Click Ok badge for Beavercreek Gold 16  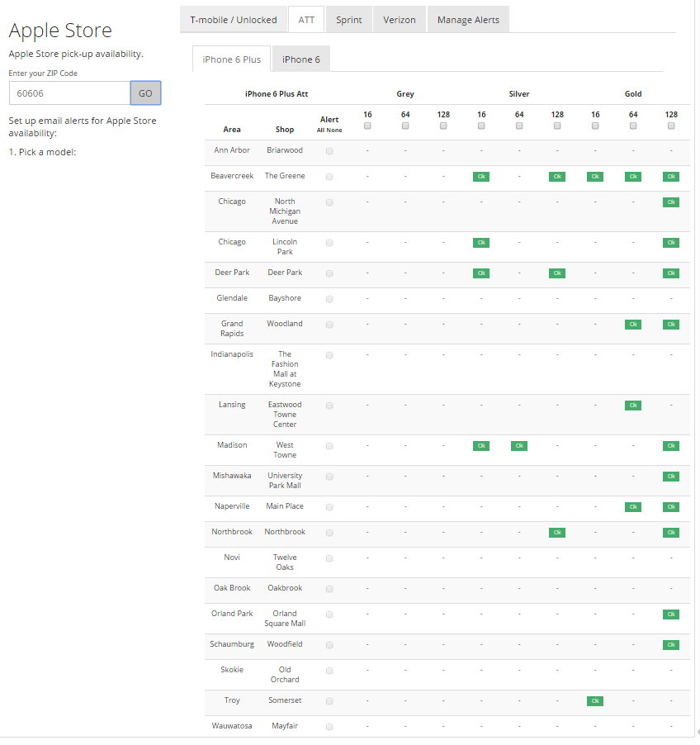coord(595,177)
